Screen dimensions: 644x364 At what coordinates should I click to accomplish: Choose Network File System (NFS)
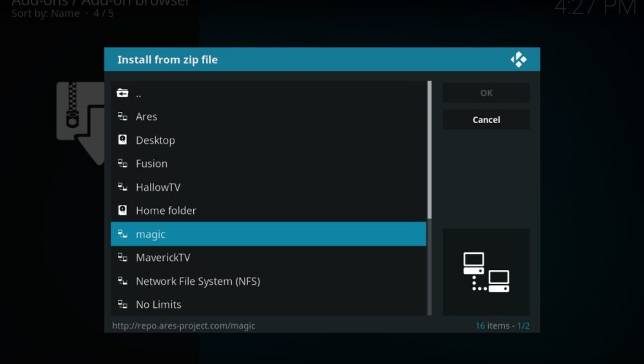[269, 281]
